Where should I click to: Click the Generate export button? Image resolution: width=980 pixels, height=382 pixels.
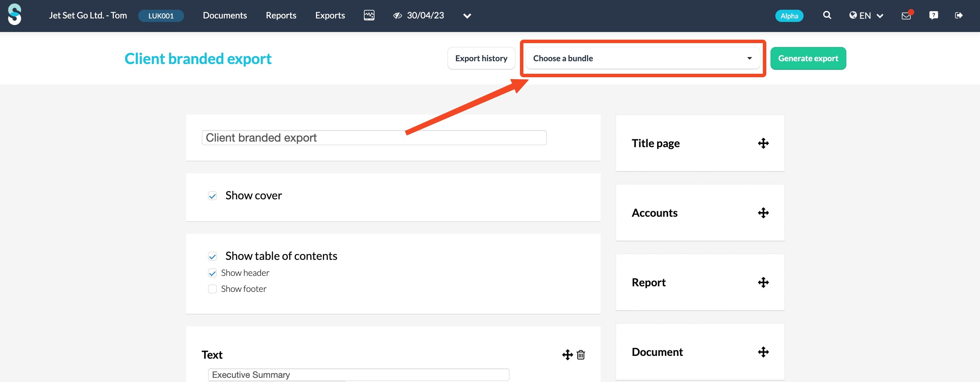tap(808, 58)
